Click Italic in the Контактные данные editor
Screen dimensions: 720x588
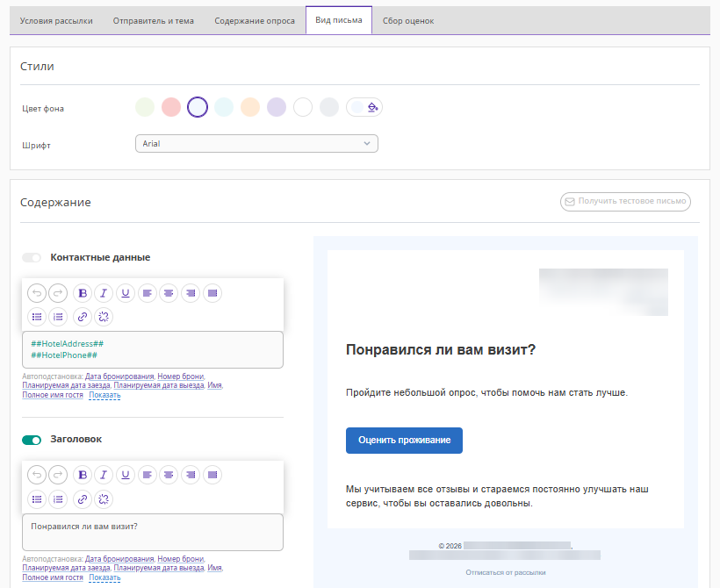[x=104, y=293]
